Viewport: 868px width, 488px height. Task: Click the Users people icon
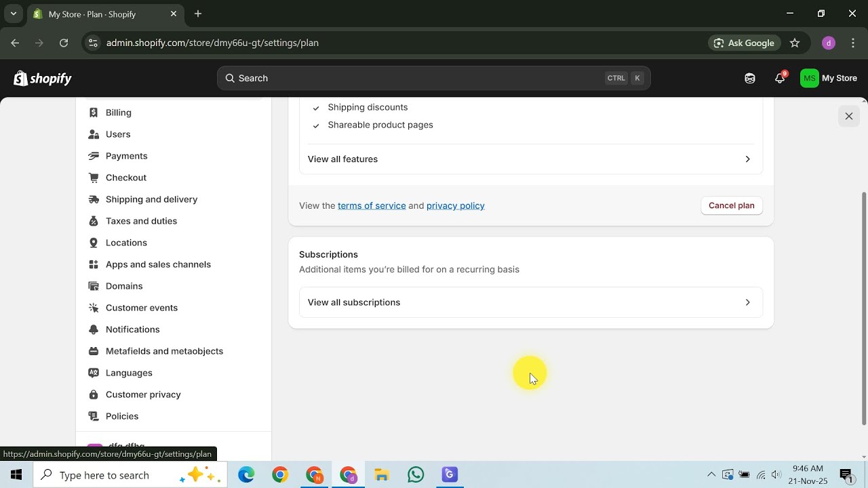click(x=94, y=134)
